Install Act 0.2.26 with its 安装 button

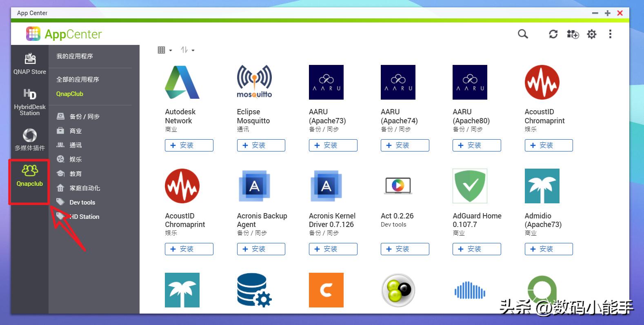405,249
